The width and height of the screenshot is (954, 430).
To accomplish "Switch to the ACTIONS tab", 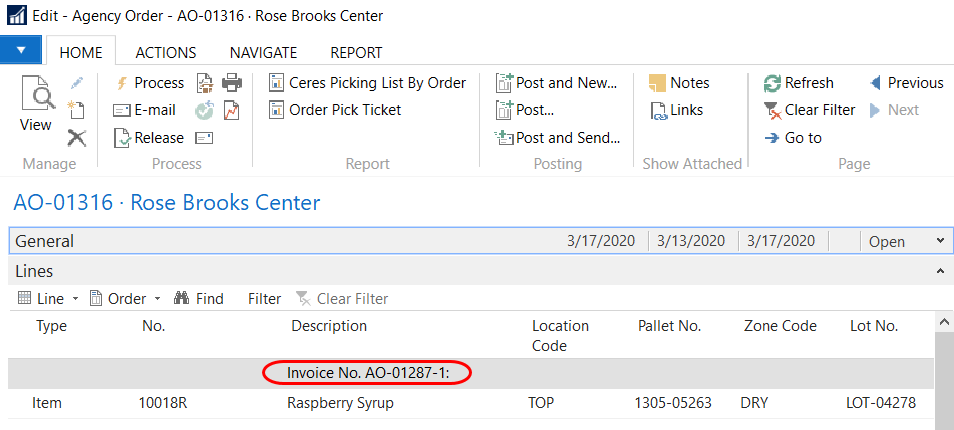I will coord(165,52).
